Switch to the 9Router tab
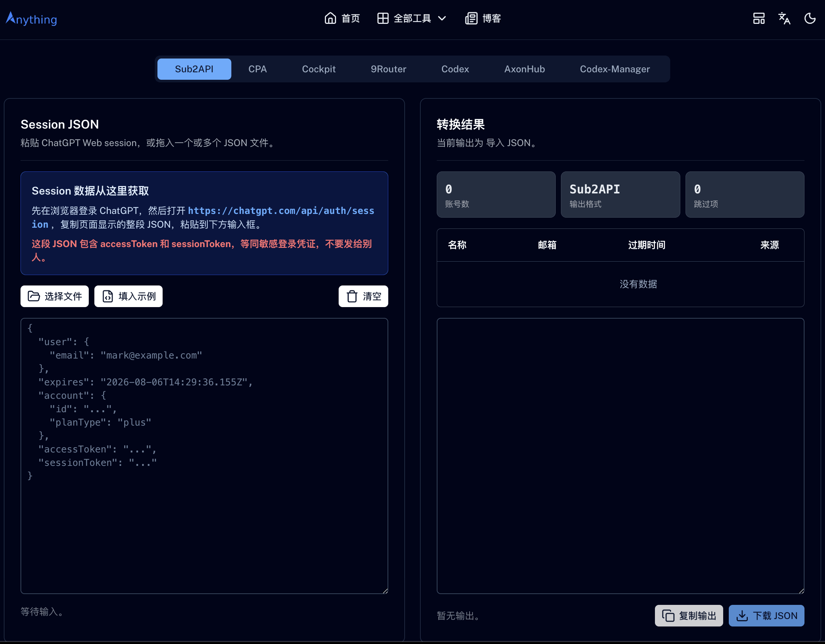825x644 pixels. coord(388,69)
